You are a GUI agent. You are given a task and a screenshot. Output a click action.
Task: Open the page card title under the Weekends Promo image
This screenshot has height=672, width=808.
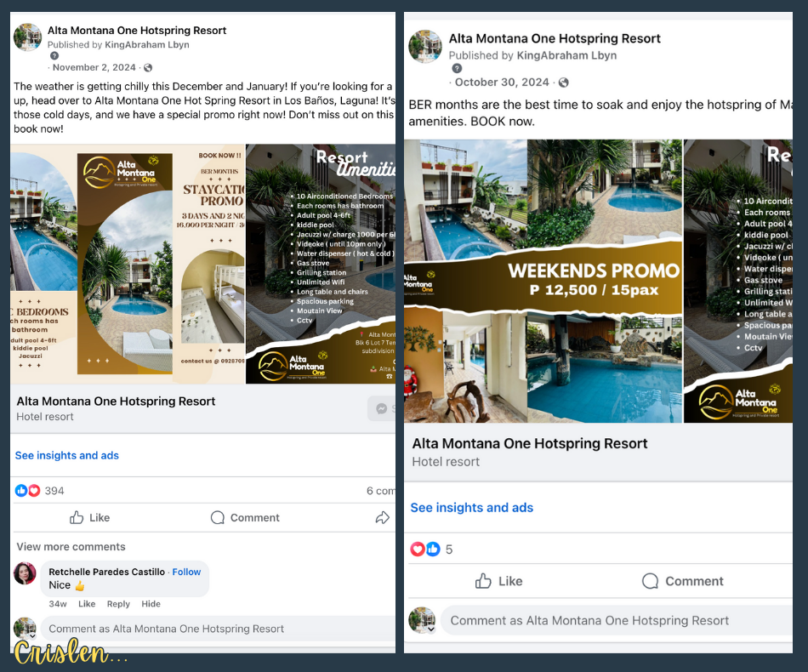click(x=530, y=444)
